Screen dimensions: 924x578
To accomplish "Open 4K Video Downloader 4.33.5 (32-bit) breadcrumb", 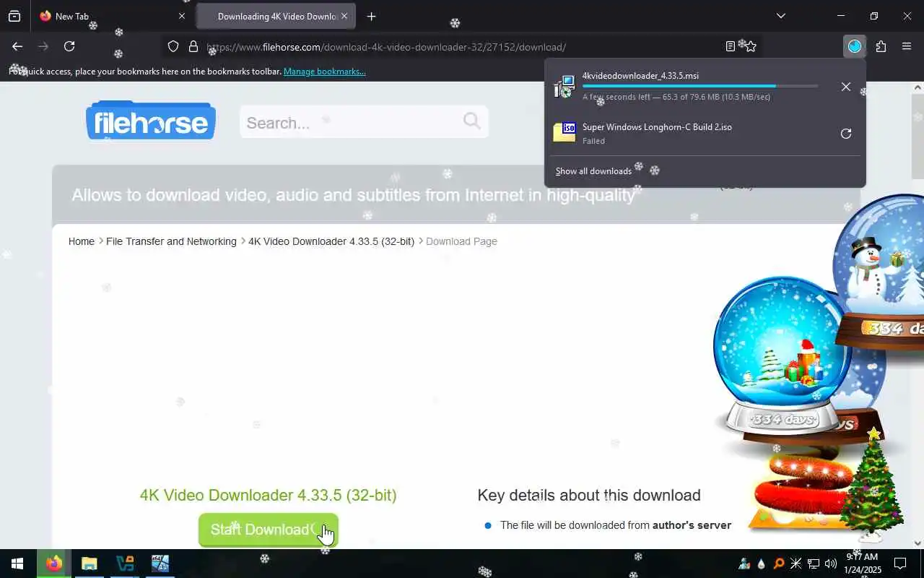I will [x=331, y=241].
